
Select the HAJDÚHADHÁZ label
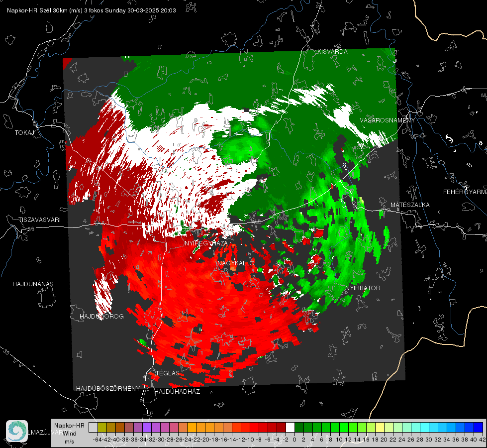coord(177,392)
